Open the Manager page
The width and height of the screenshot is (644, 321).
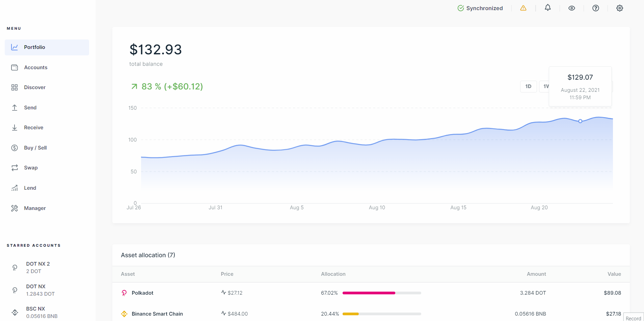[47, 208]
